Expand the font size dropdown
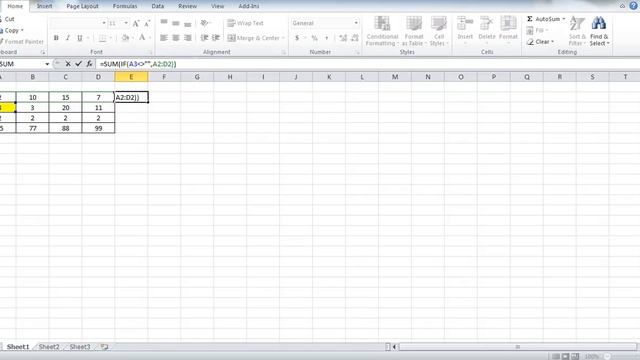The width and height of the screenshot is (640, 360). (126, 23)
